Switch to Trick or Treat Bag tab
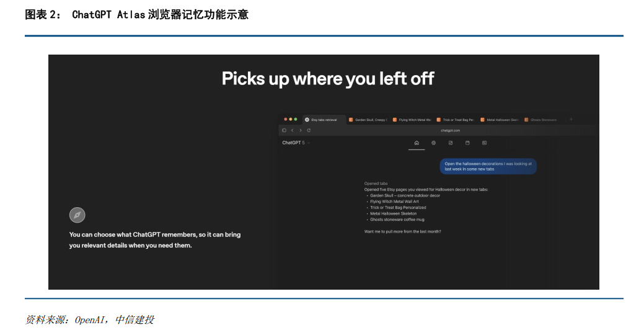 coord(456,120)
